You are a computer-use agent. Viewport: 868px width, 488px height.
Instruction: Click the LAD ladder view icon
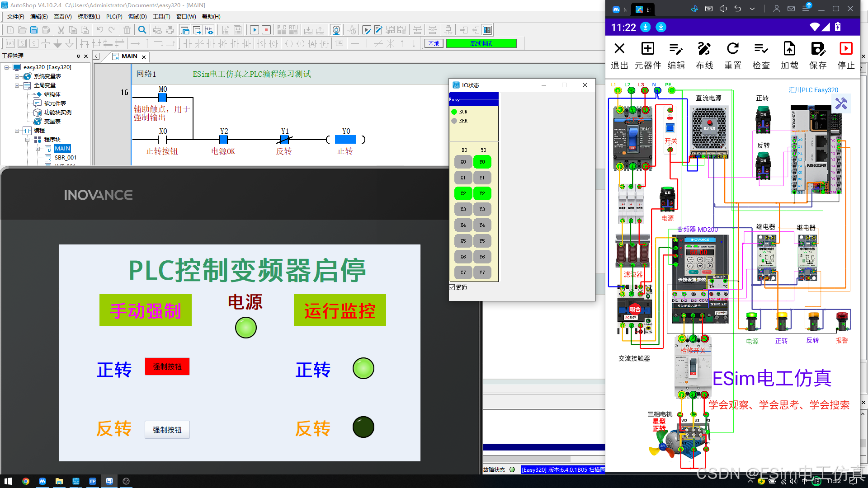click(10, 43)
